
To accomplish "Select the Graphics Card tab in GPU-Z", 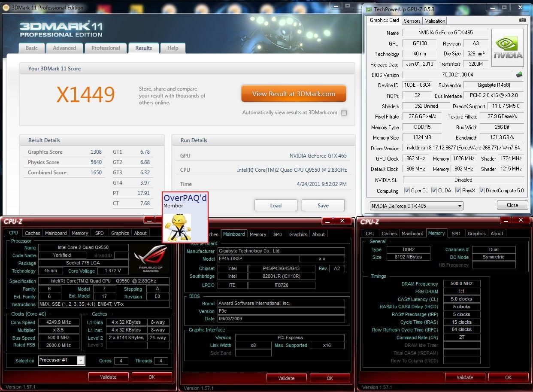I will pyautogui.click(x=384, y=20).
